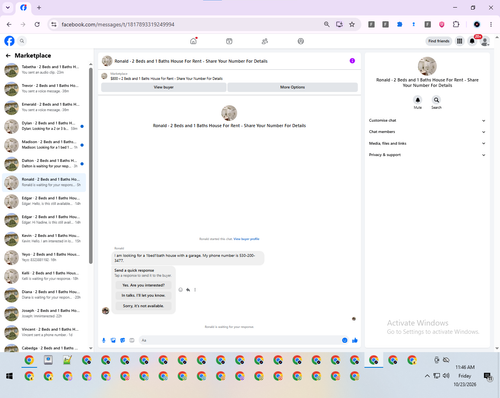Open the Groups tab icon in top navigation
Image resolution: width=500 pixels, height=398 pixels.
point(265,41)
